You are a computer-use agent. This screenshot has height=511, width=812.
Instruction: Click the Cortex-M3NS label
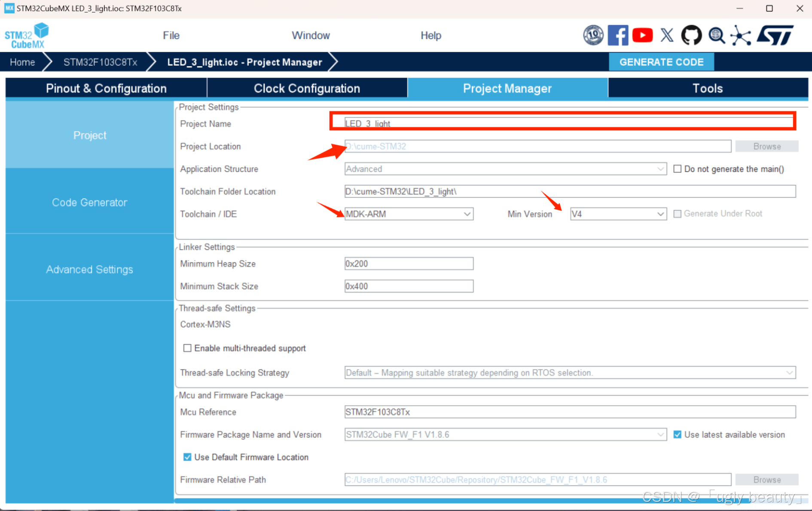pyautogui.click(x=205, y=324)
